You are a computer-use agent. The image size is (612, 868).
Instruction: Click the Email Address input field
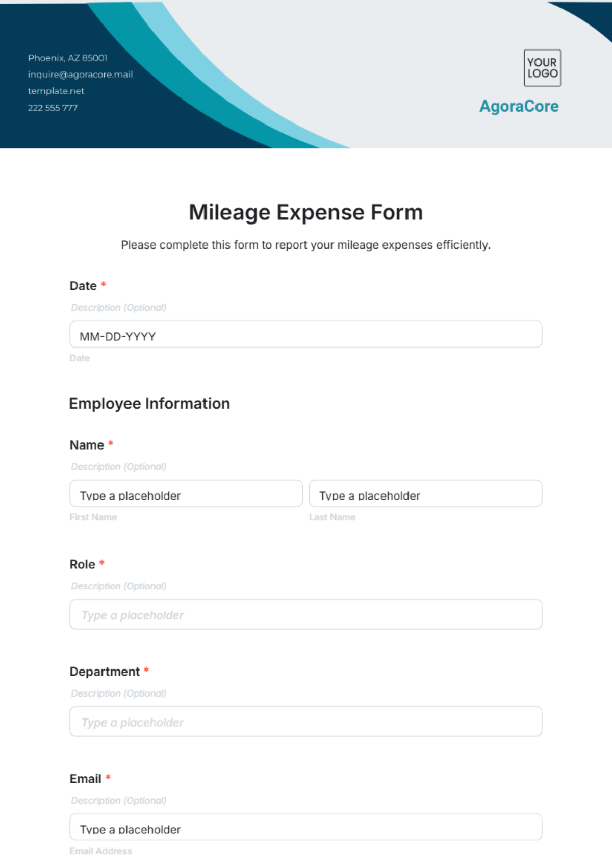[306, 827]
